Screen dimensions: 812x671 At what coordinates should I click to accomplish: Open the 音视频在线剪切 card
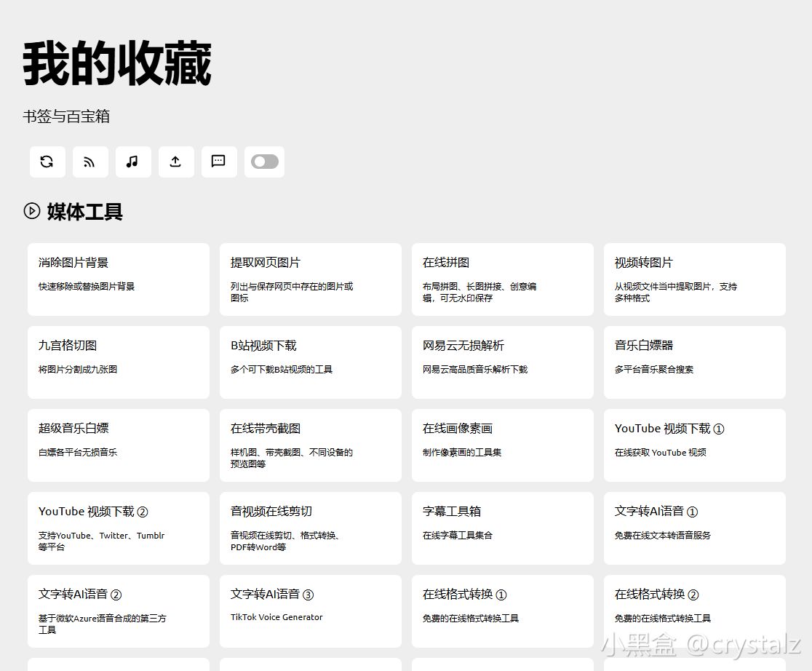point(311,528)
